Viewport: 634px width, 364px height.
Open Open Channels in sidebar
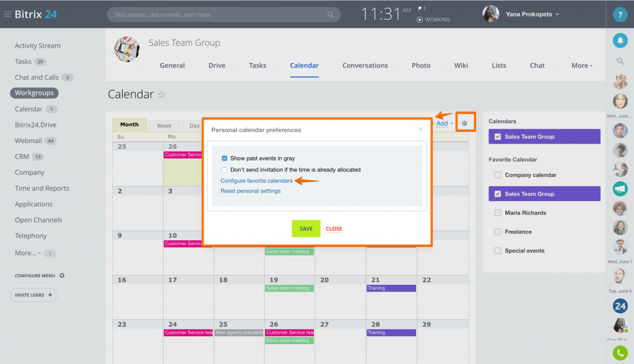38,220
